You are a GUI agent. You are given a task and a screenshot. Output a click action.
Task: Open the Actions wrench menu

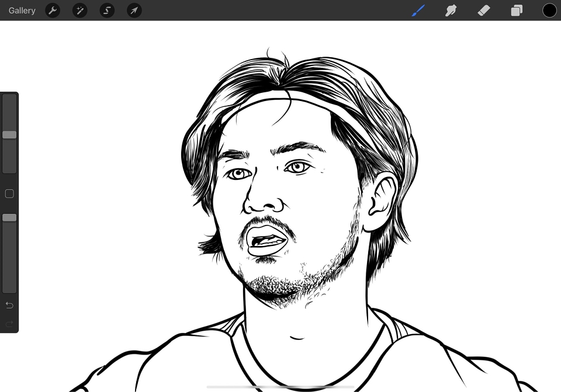(53, 11)
